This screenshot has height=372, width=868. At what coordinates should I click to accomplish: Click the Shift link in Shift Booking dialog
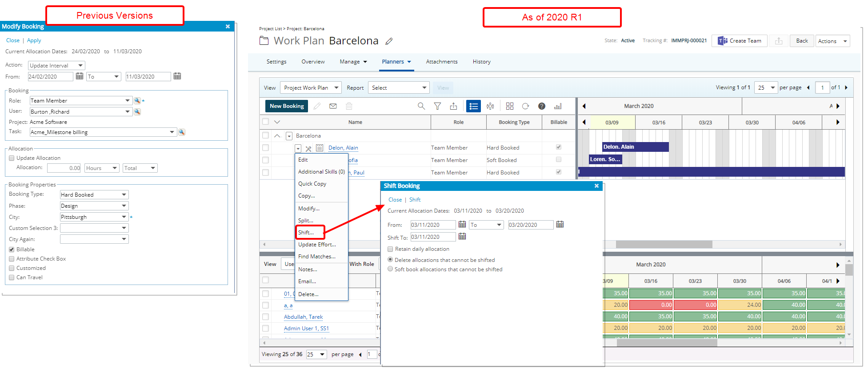[415, 200]
